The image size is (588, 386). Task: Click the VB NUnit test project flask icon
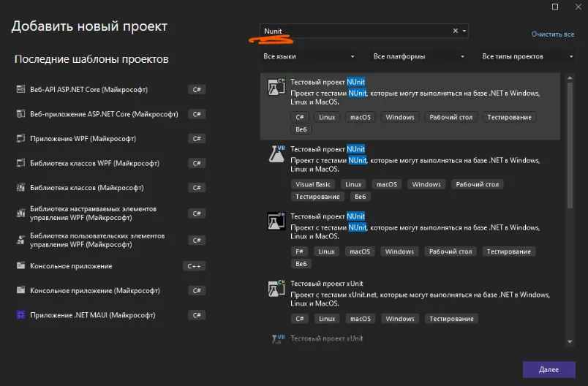(276, 154)
